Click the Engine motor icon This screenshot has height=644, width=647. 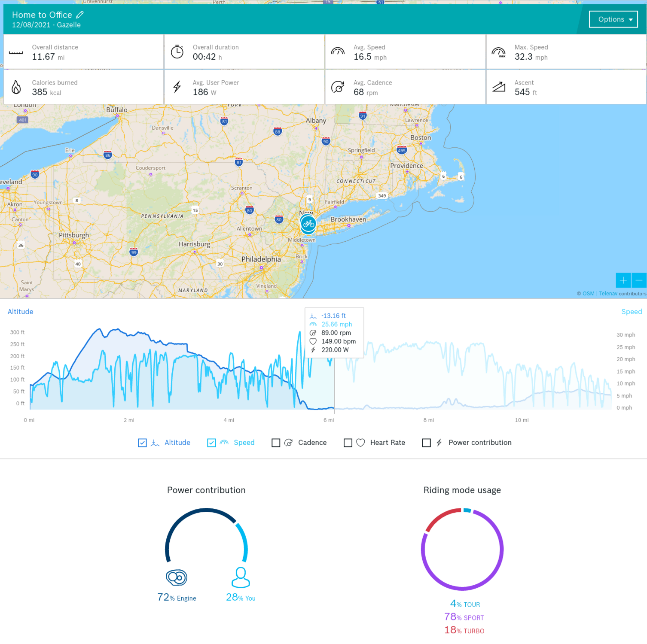[x=177, y=577]
